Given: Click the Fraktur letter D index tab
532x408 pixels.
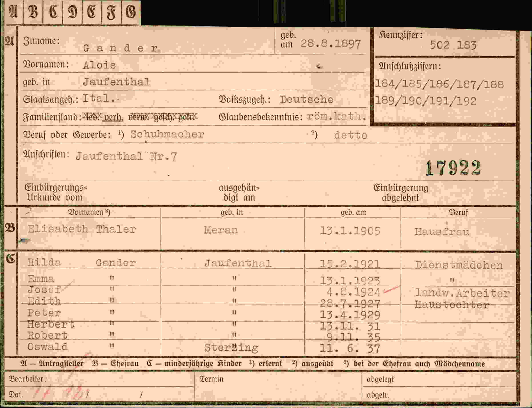Looking at the screenshot, I should pyautogui.click(x=72, y=12).
